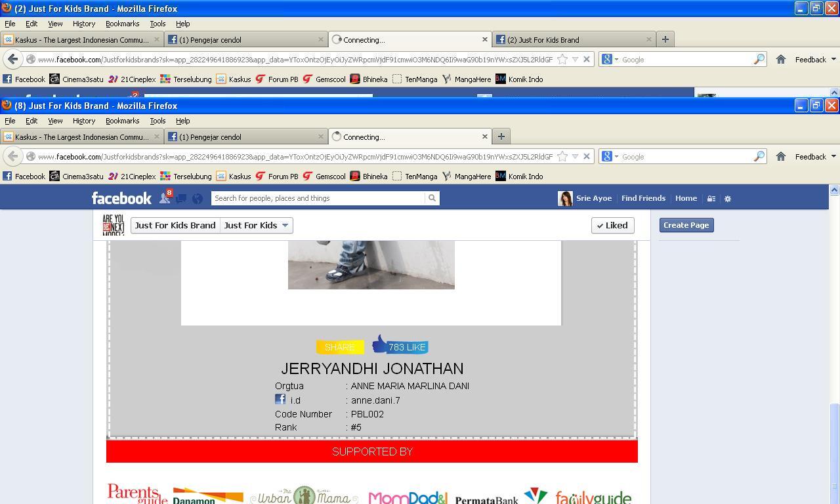Open Komik Indo bookmark in front window
The width and height of the screenshot is (840, 504).
tap(519, 177)
